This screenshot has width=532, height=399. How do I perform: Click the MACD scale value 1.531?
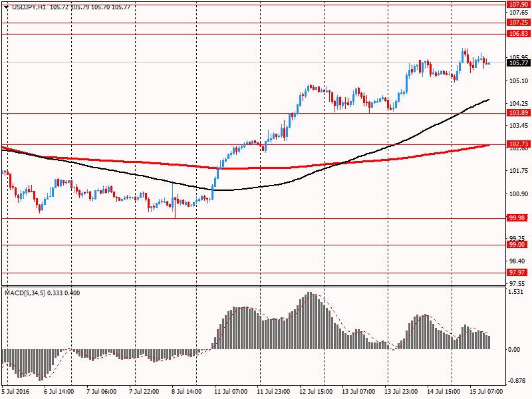click(516, 292)
